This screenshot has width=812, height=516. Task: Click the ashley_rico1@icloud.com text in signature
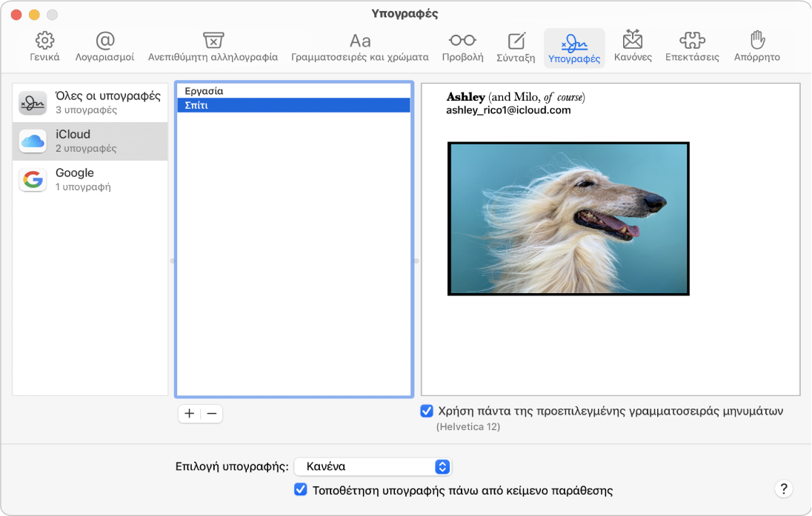click(508, 110)
